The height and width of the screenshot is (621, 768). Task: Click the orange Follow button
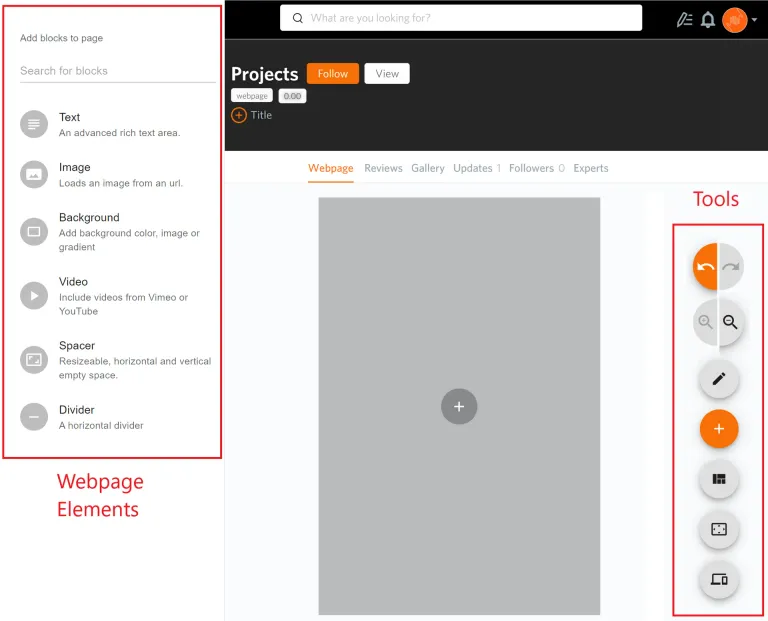tap(333, 73)
